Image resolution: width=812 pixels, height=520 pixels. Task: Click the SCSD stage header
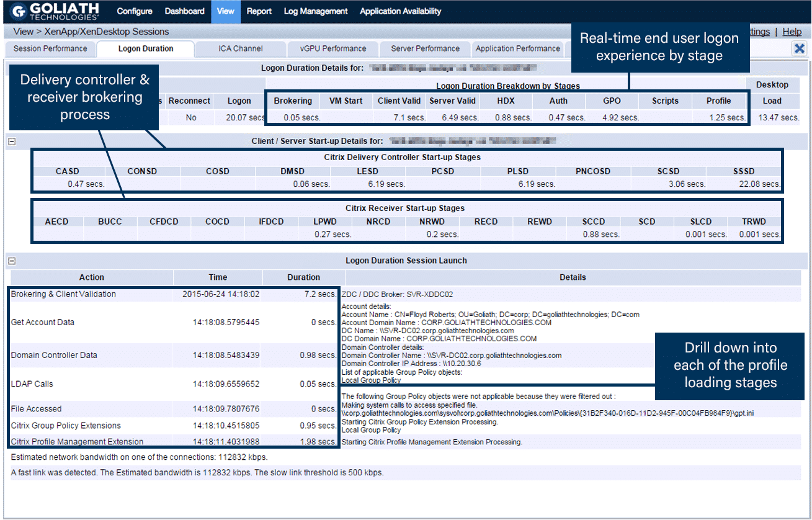click(669, 171)
